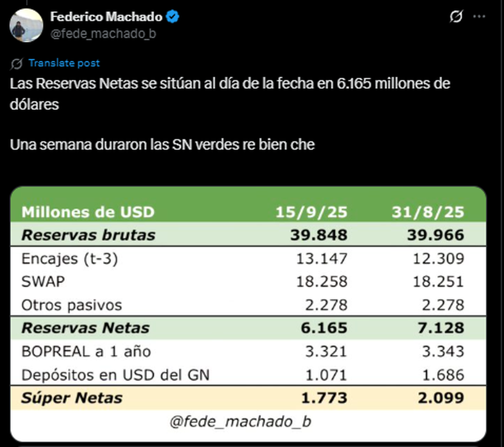Click the Súper Netas row label
The image size is (504, 447).
(x=72, y=398)
